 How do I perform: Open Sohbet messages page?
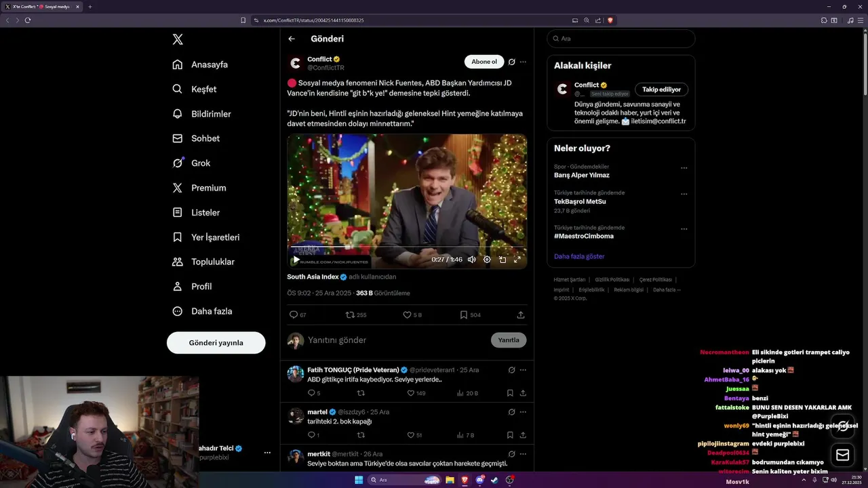point(196,138)
